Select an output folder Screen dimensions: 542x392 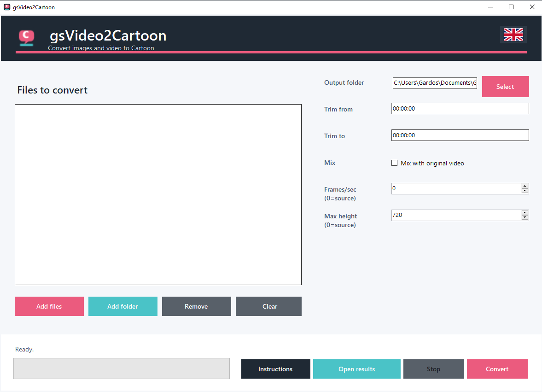point(505,87)
